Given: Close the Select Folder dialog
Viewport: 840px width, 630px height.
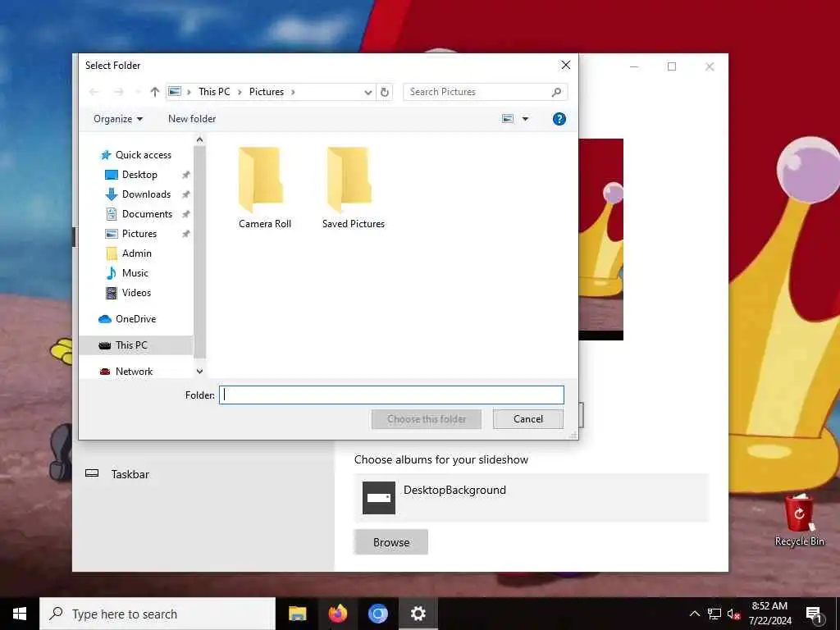Looking at the screenshot, I should click(x=566, y=66).
